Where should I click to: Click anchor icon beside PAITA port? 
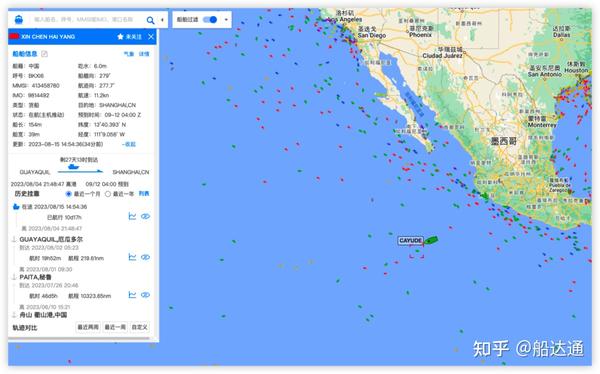pyautogui.click(x=14, y=277)
